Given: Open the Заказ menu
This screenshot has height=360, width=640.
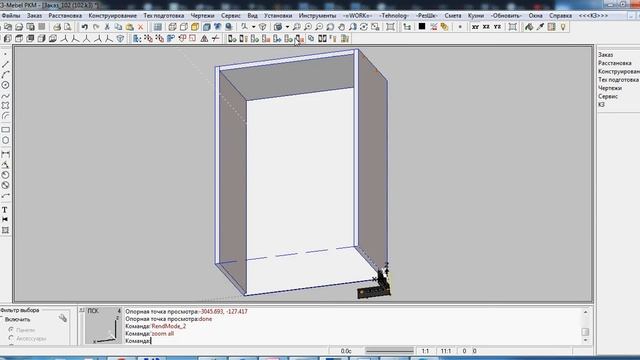Looking at the screenshot, I should (x=34, y=16).
